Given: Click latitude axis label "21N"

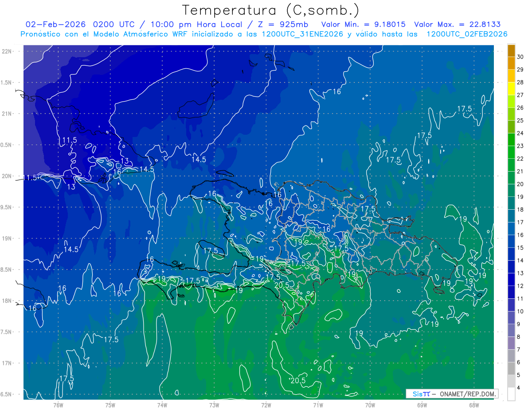Looking at the screenshot, I should point(7,114).
